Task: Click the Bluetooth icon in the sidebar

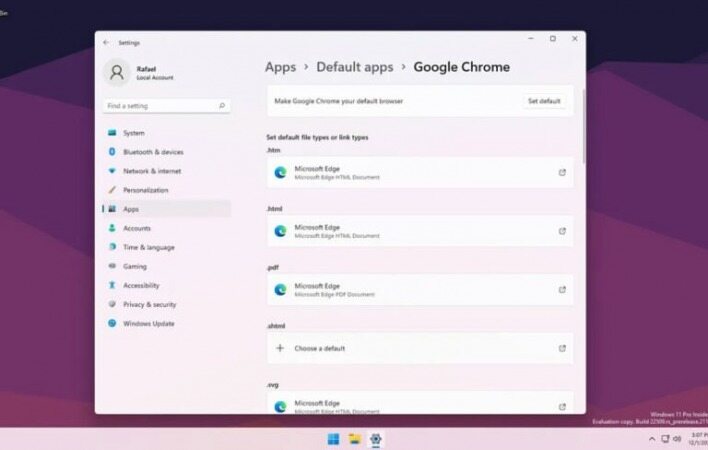Action: coord(112,152)
